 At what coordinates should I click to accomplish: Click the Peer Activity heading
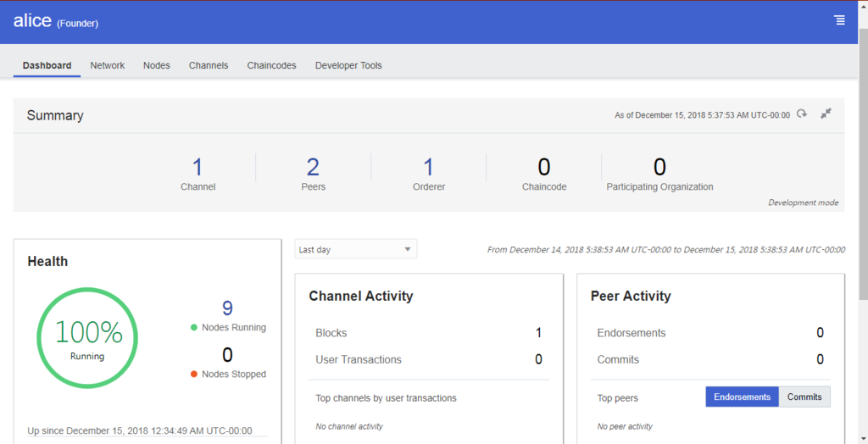click(x=631, y=297)
